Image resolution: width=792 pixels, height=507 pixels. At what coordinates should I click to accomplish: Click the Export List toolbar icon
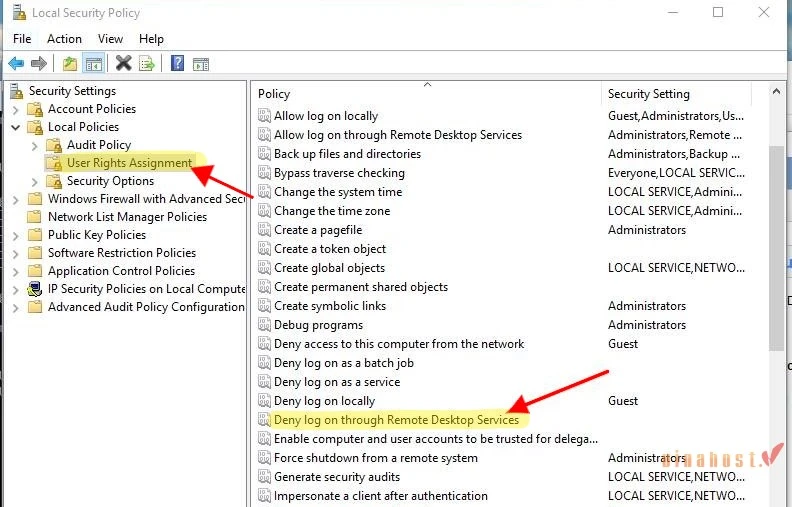tap(146, 64)
